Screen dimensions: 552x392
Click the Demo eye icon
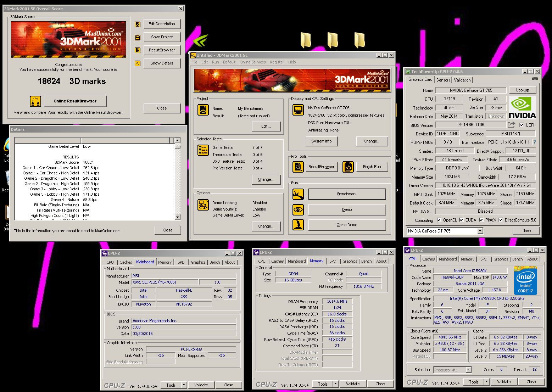[298, 209]
